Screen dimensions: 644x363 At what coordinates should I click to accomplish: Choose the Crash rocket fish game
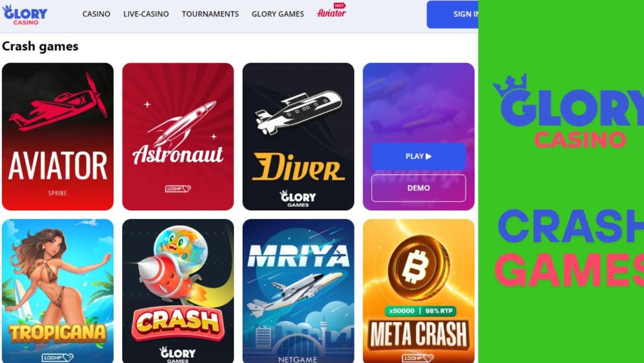click(178, 291)
